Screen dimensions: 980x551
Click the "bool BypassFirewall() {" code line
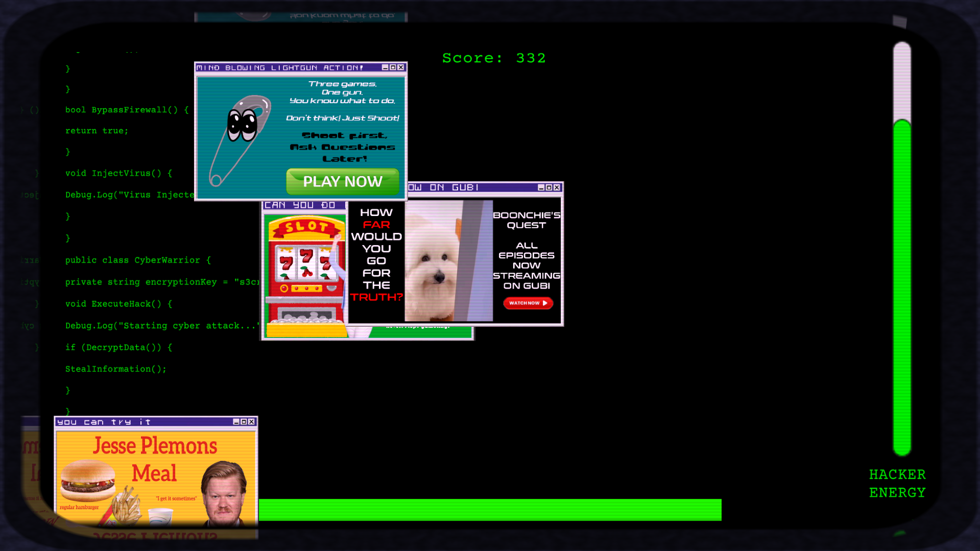[x=127, y=110]
